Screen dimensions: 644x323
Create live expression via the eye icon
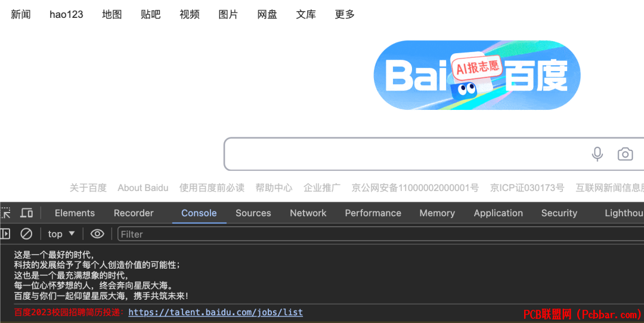97,234
